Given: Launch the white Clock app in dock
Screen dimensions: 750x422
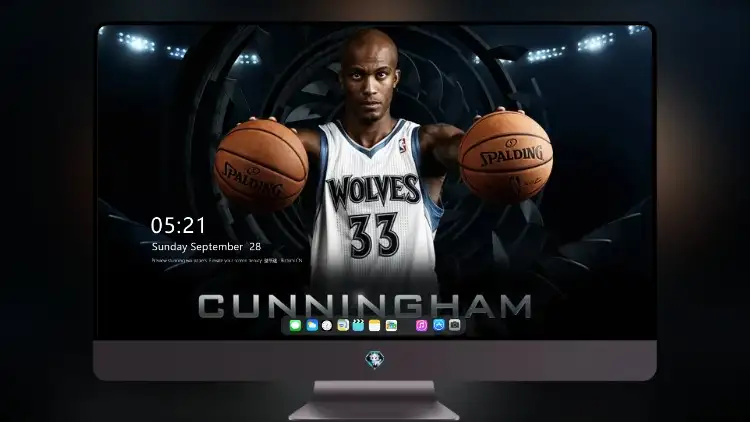Looking at the screenshot, I should click(x=327, y=325).
